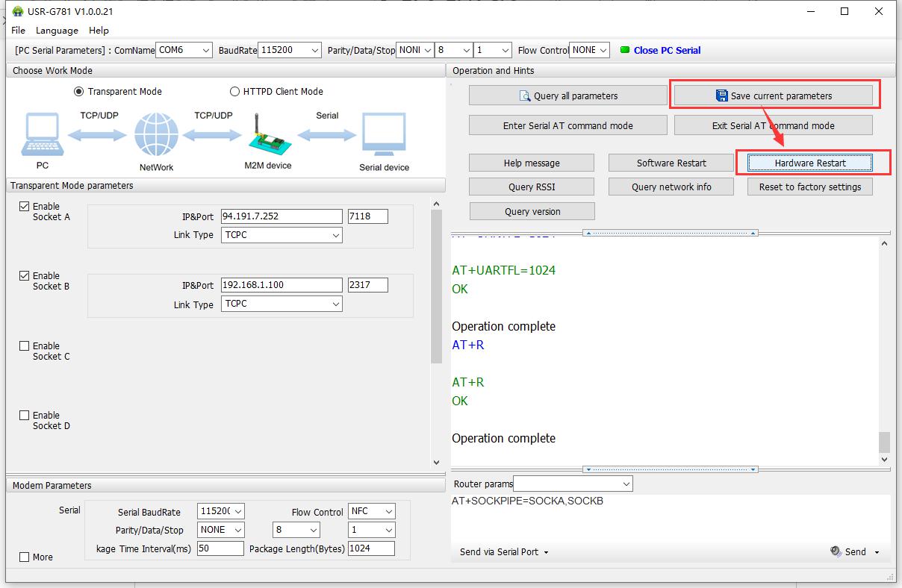Click the Query network info button

coord(671,187)
